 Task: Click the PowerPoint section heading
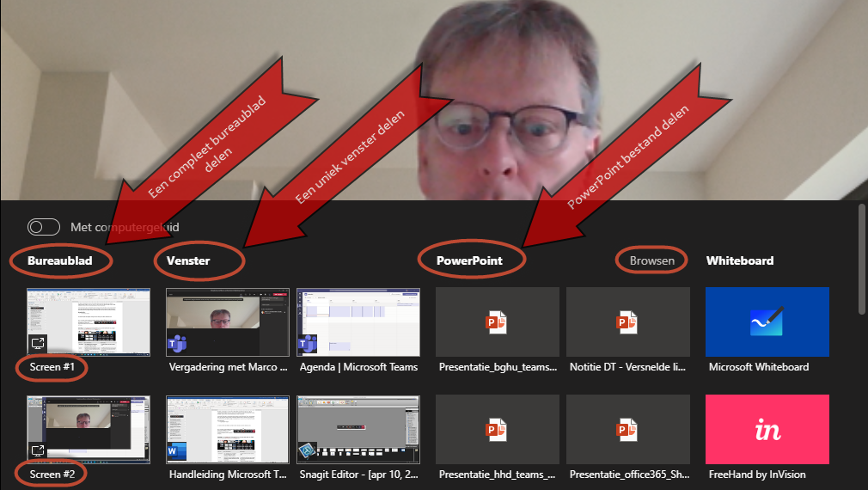tap(468, 260)
